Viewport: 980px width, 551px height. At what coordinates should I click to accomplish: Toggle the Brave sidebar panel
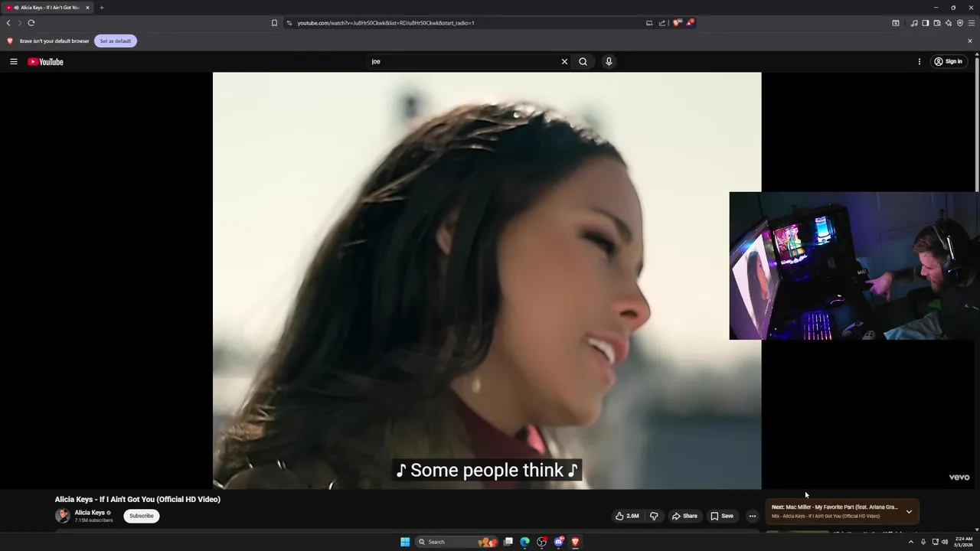[926, 23]
